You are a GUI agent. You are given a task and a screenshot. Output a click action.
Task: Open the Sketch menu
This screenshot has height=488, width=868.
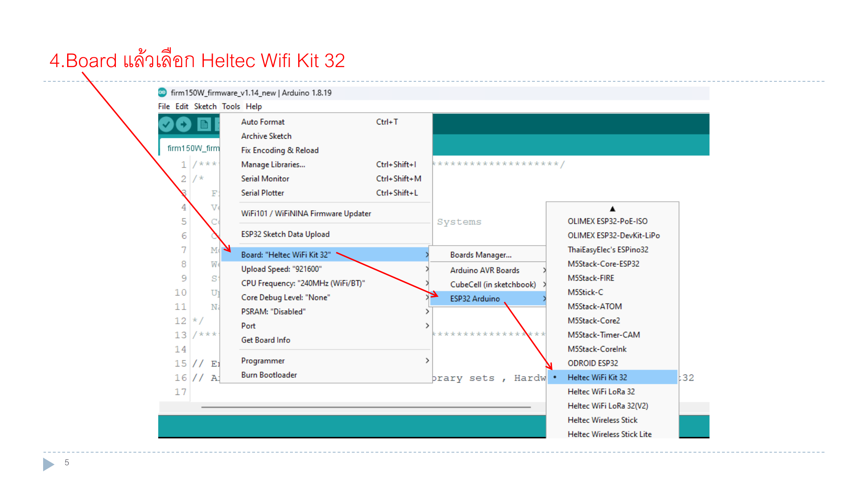pyautogui.click(x=205, y=107)
